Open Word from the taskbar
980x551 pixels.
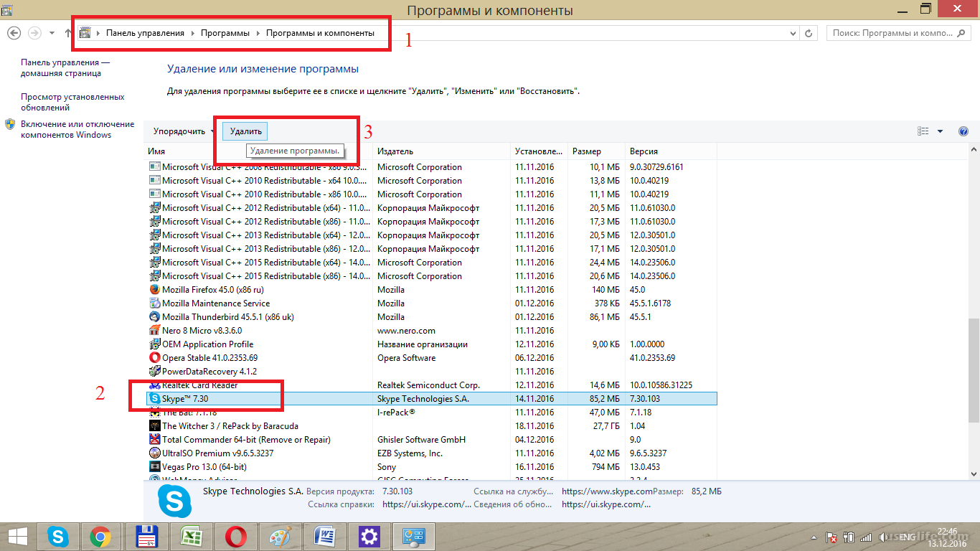[x=325, y=537]
